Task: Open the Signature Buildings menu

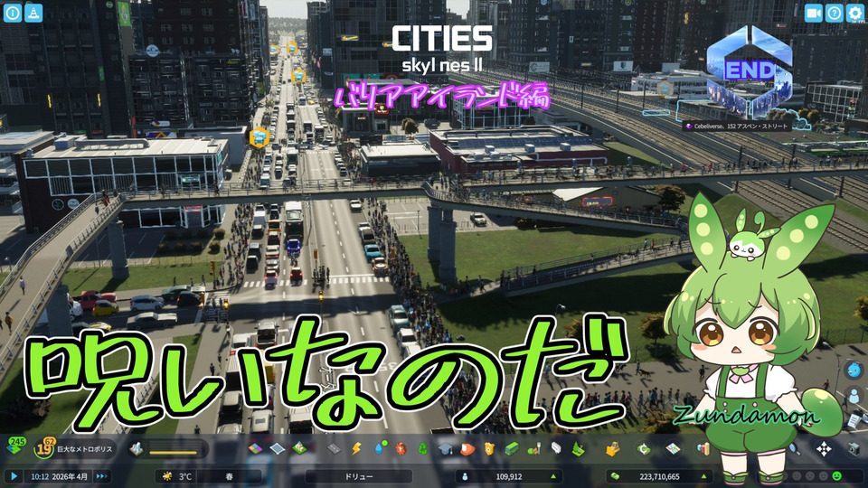Action: coord(299,449)
